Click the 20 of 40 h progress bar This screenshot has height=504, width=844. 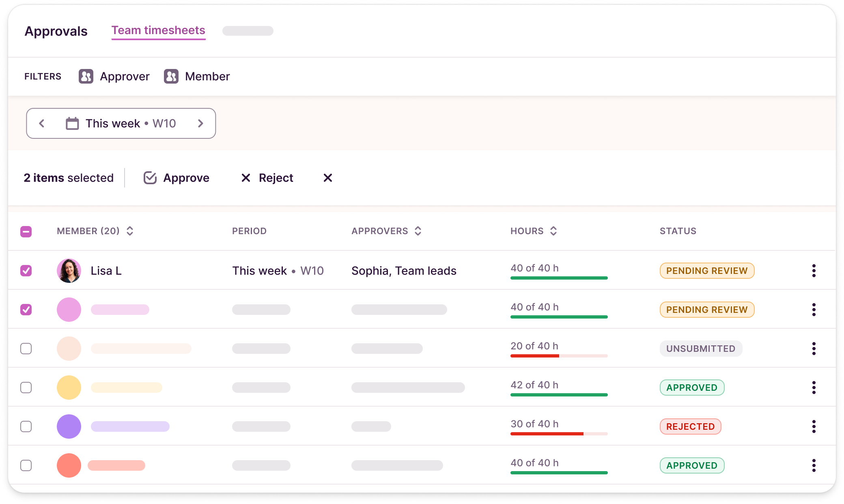pyautogui.click(x=559, y=356)
